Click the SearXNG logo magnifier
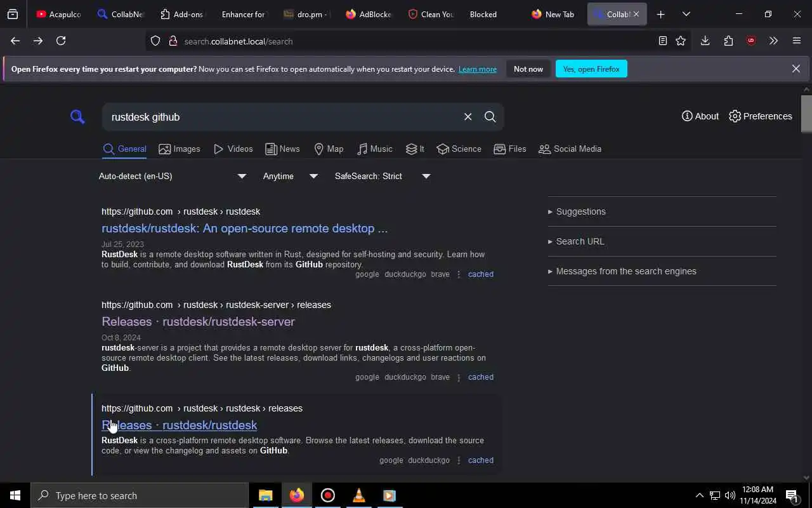Image resolution: width=812 pixels, height=508 pixels. click(77, 117)
